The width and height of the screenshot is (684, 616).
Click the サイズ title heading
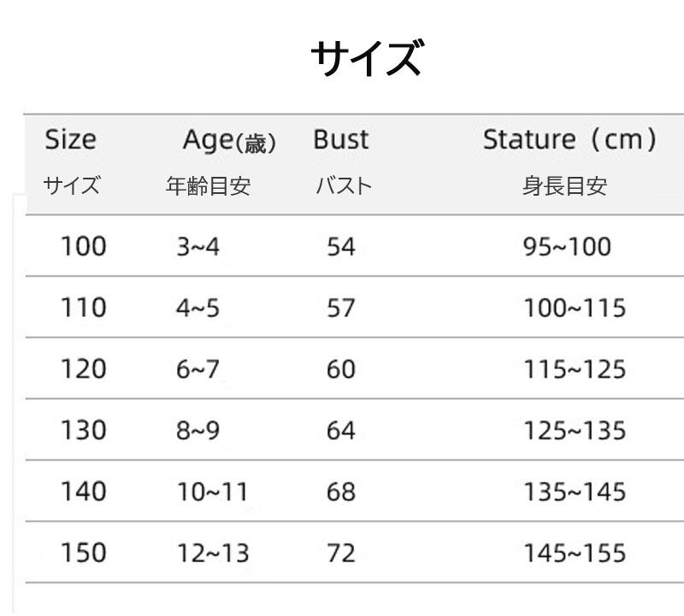(x=365, y=58)
